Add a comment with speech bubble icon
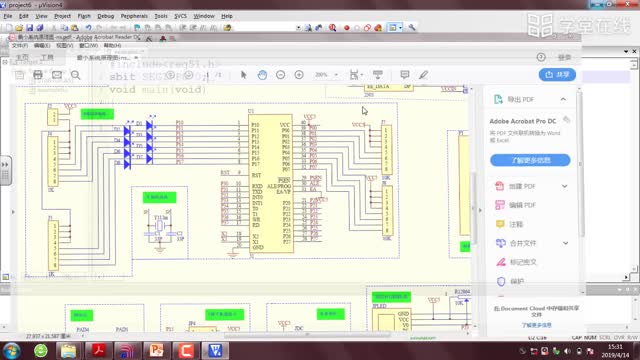640x360 pixels. tap(404, 75)
